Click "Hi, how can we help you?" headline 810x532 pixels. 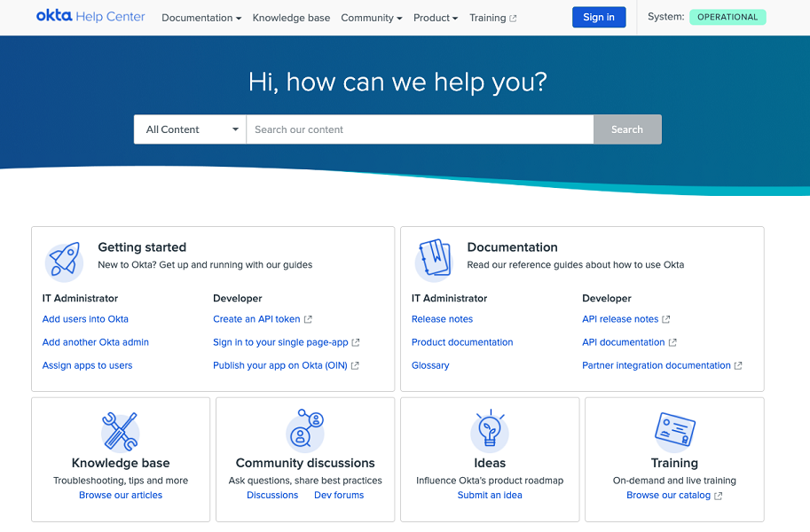coord(397,82)
